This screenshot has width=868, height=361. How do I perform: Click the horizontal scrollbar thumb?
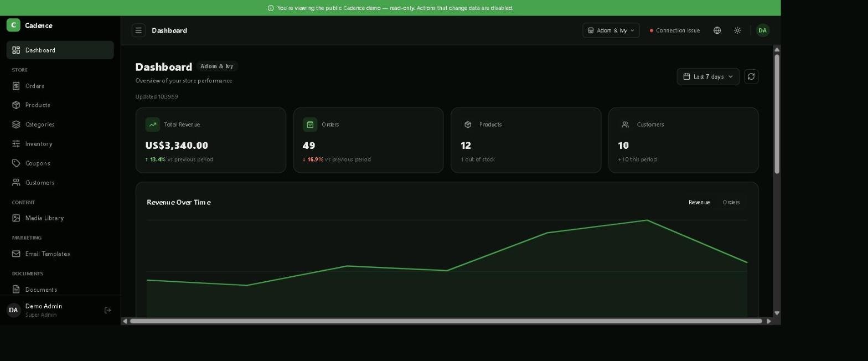pyautogui.click(x=446, y=321)
